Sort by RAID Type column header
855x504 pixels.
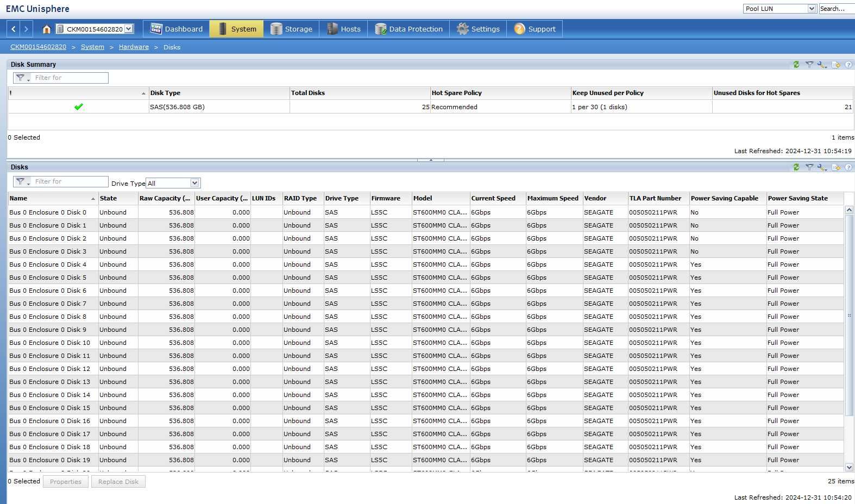click(303, 198)
